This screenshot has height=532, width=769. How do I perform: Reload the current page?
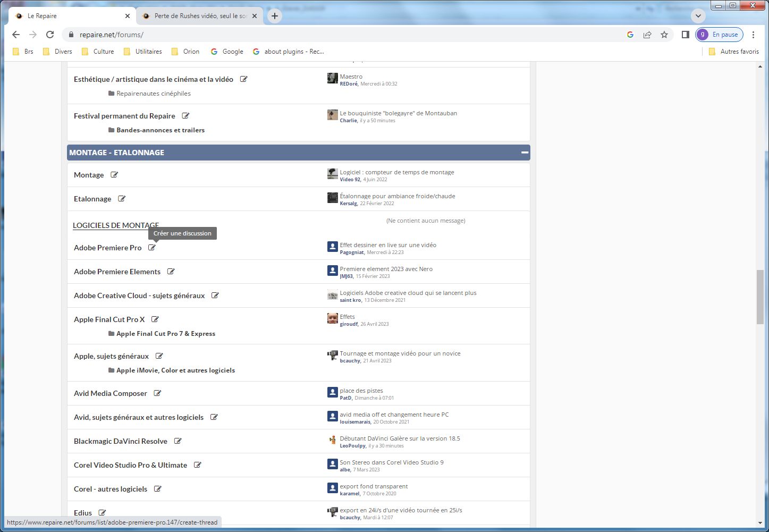50,35
